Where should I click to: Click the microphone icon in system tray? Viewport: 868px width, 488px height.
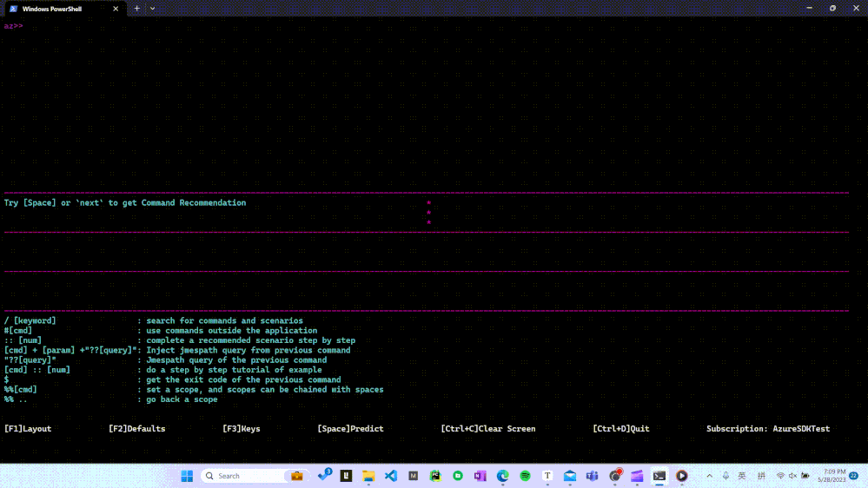click(x=726, y=476)
